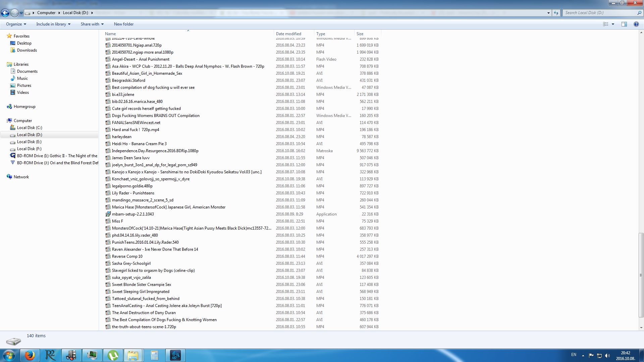Select Local Disk (F:) in navigation tree

click(29, 149)
